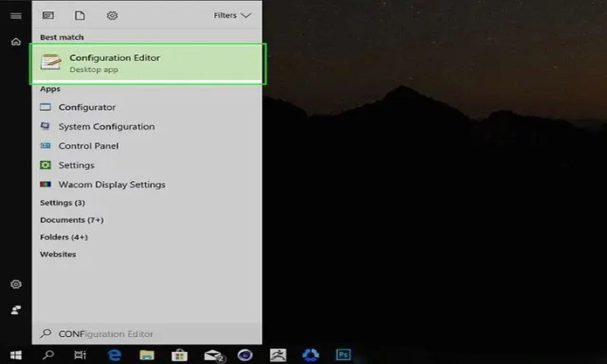Click the Configurator monitor icon
Screen dimensions: 607x364
[x=46, y=107]
